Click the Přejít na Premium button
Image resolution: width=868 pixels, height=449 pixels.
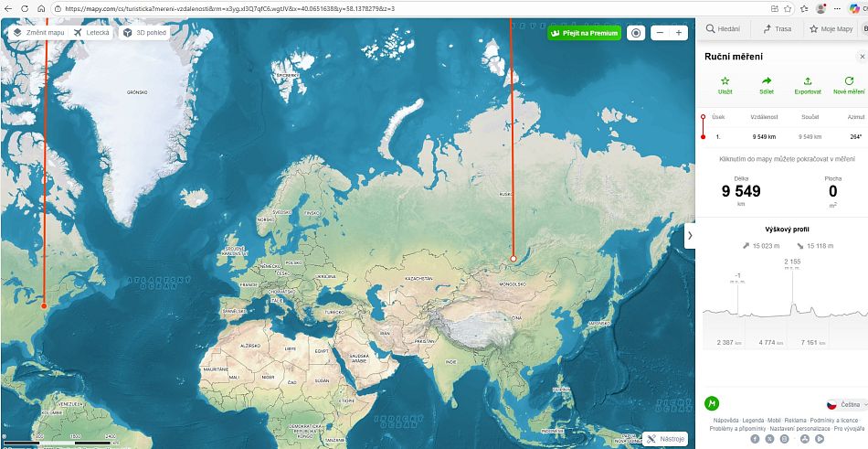584,33
